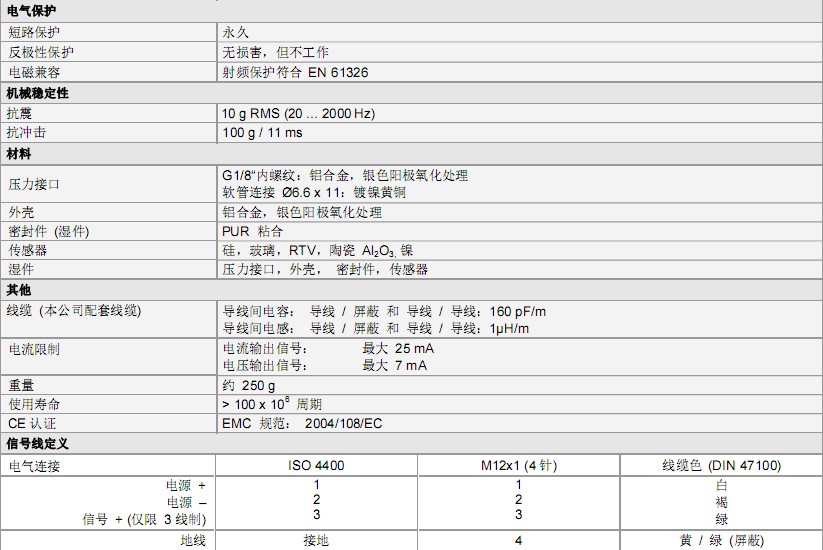This screenshot has height=550, width=823.
Task: Select the ISO 4400 column header
Action: [316, 465]
